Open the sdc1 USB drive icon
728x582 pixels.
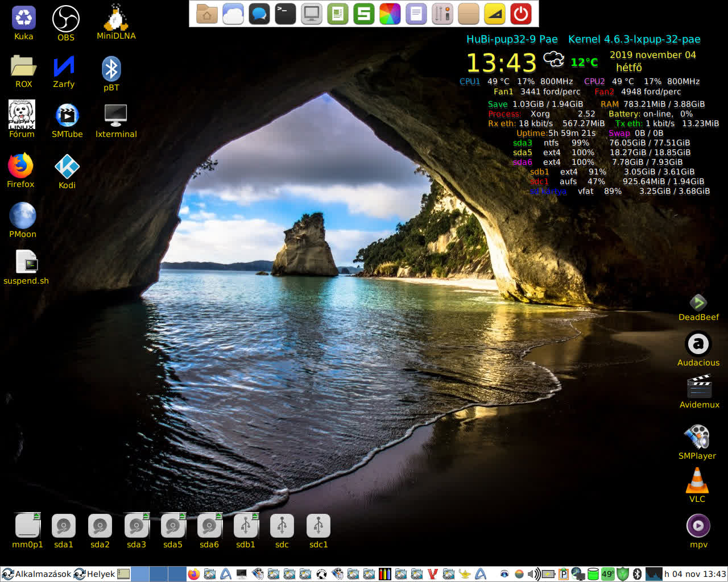[318, 526]
